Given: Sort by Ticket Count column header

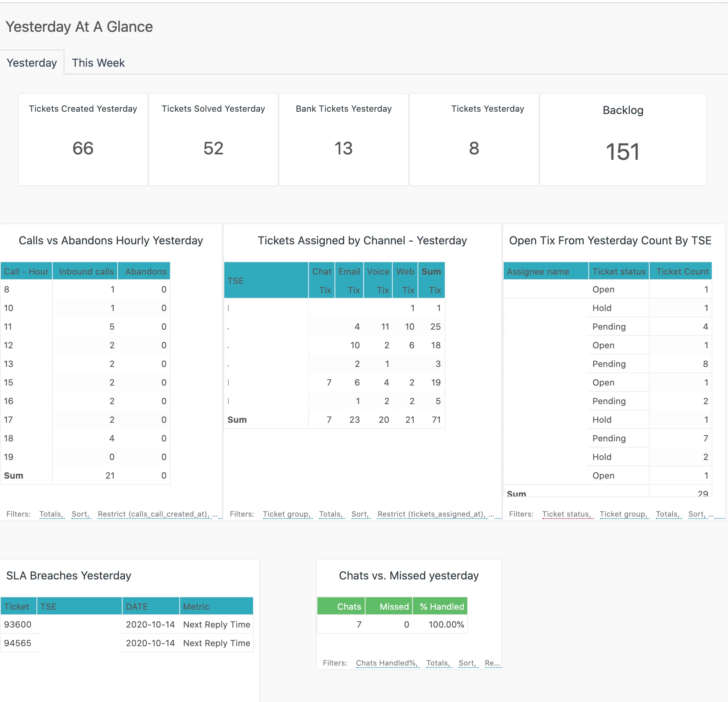Looking at the screenshot, I should coord(681,271).
